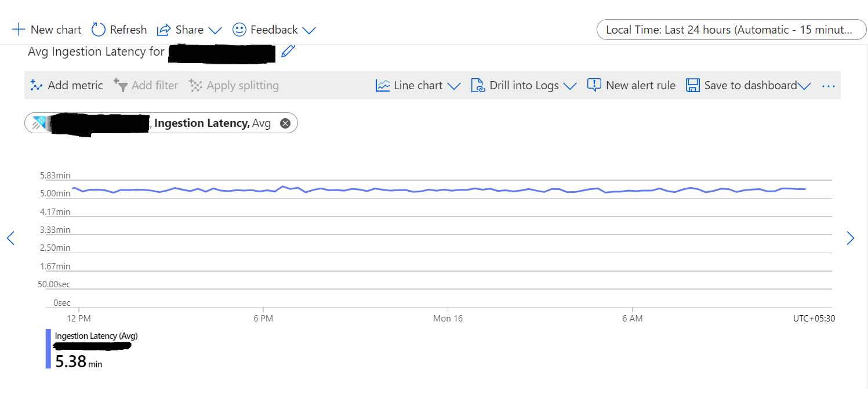Click the right chart navigation arrow
Image resolution: width=868 pixels, height=402 pixels.
850,238
